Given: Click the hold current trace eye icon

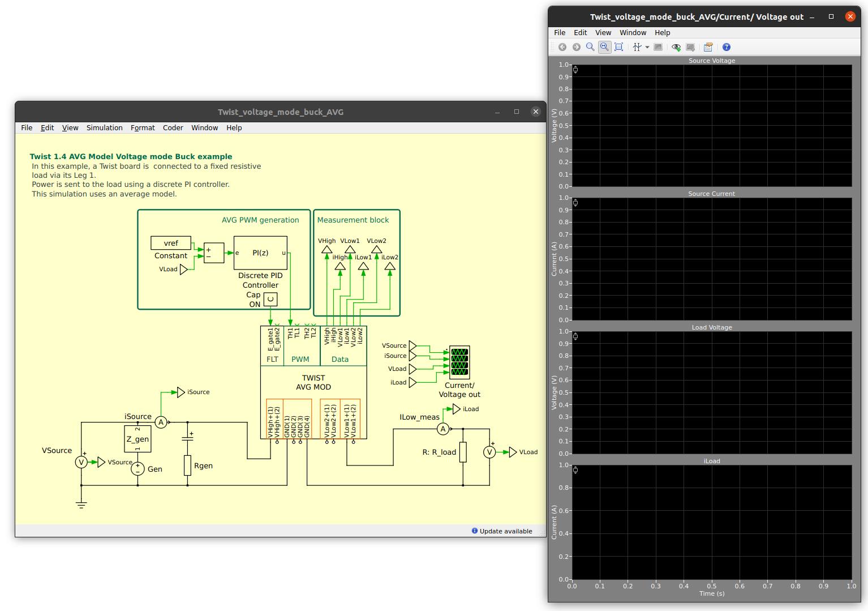Looking at the screenshot, I should click(676, 47).
